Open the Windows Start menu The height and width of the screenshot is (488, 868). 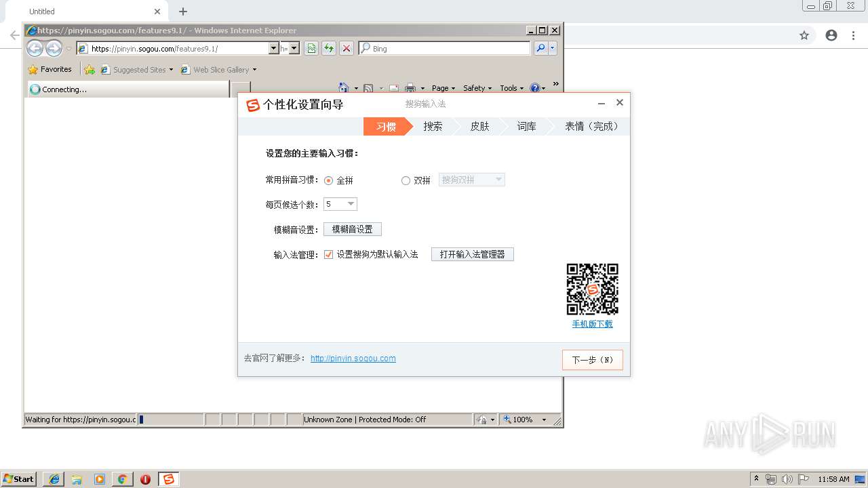tap(18, 479)
